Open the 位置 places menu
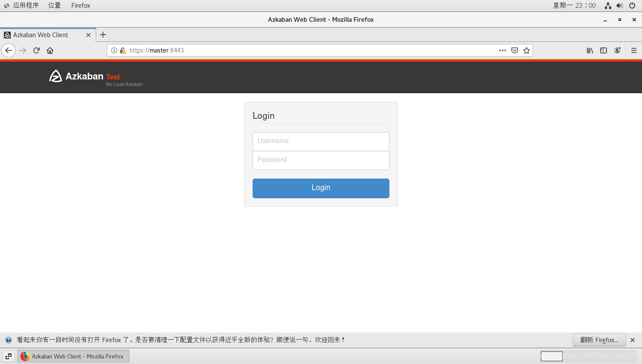The width and height of the screenshot is (642, 364). (x=55, y=6)
